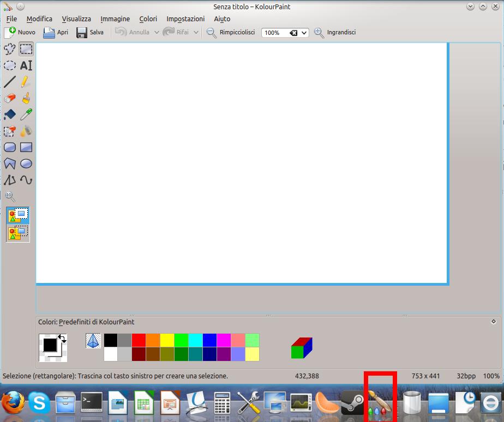Toggle selection transparency to transparent mode
This screenshot has height=422, width=504.
17,232
